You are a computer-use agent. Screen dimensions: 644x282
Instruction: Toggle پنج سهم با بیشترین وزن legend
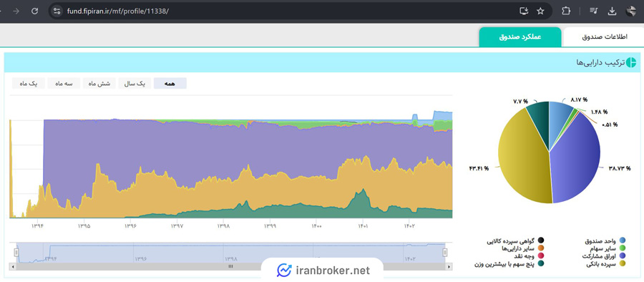tap(509, 264)
